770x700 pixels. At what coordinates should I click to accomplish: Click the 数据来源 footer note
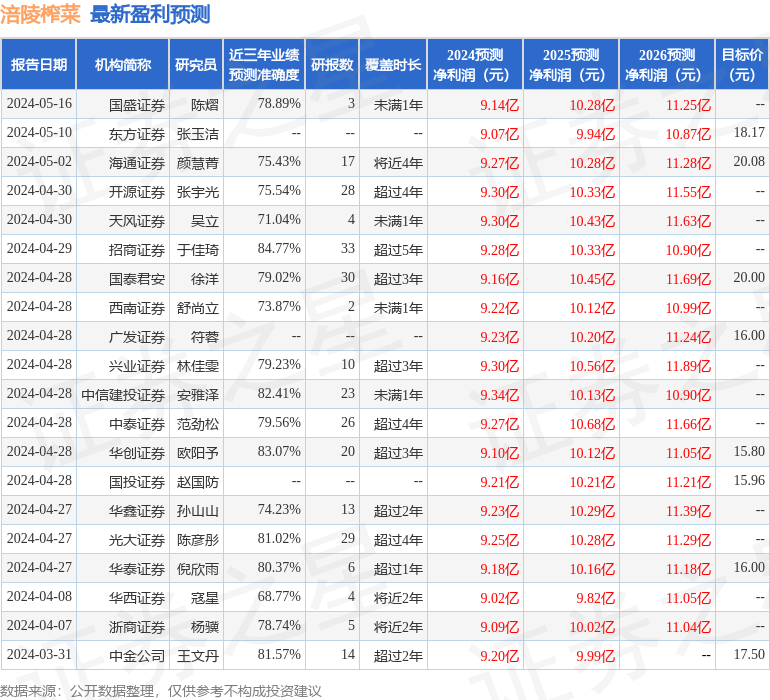pos(161,691)
